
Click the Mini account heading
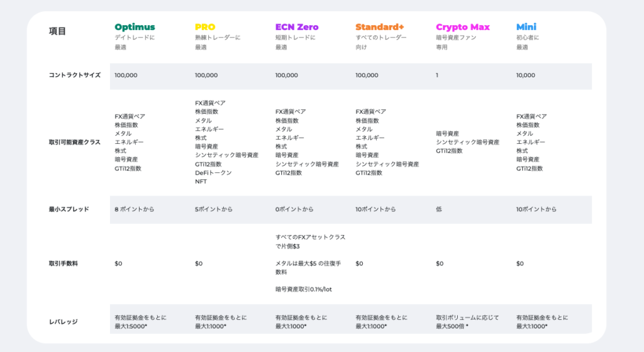[526, 27]
